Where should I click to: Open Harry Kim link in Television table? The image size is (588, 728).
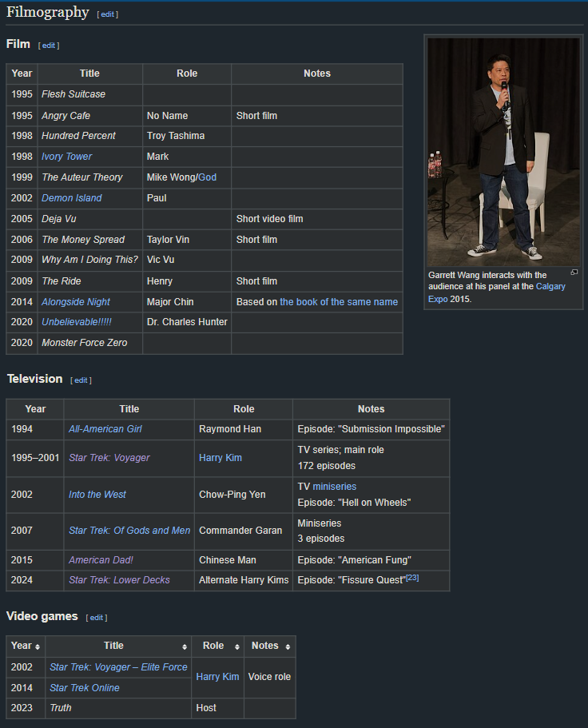point(220,458)
